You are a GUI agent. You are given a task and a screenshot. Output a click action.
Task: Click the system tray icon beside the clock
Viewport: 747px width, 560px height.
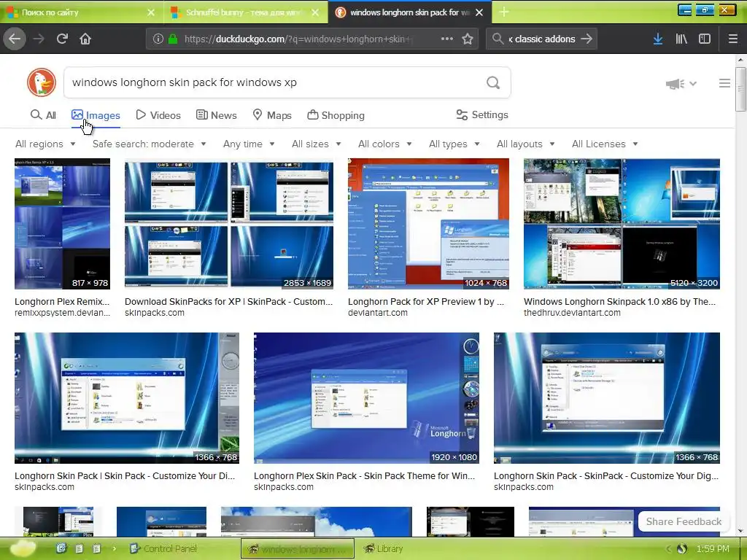(x=682, y=548)
